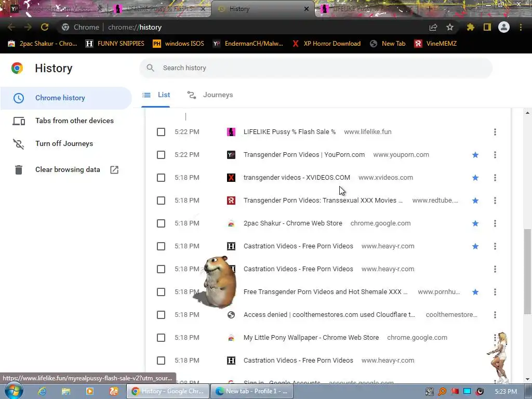Click the orange magnifier icon in the system tray
The height and width of the screenshot is (399, 532).
tap(442, 392)
